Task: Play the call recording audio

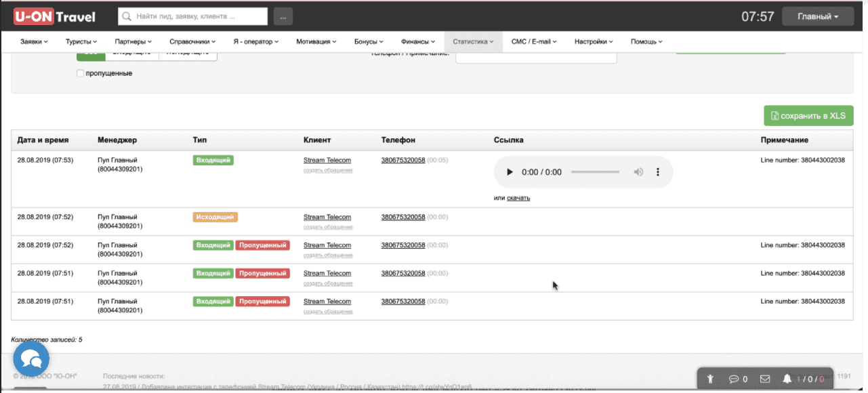Action: click(510, 172)
